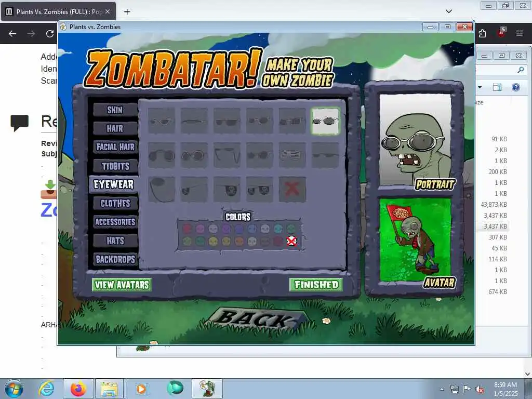
Task: Open the browser extensions puzzle icon
Action: [482, 33]
